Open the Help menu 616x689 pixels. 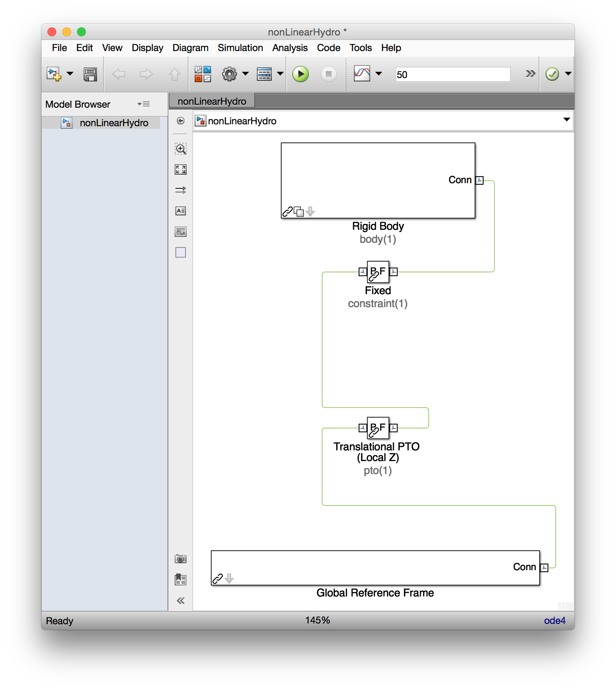pos(391,48)
